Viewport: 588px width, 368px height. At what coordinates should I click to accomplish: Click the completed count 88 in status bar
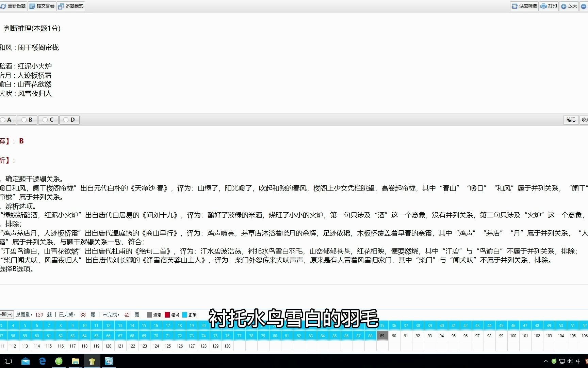click(x=83, y=315)
